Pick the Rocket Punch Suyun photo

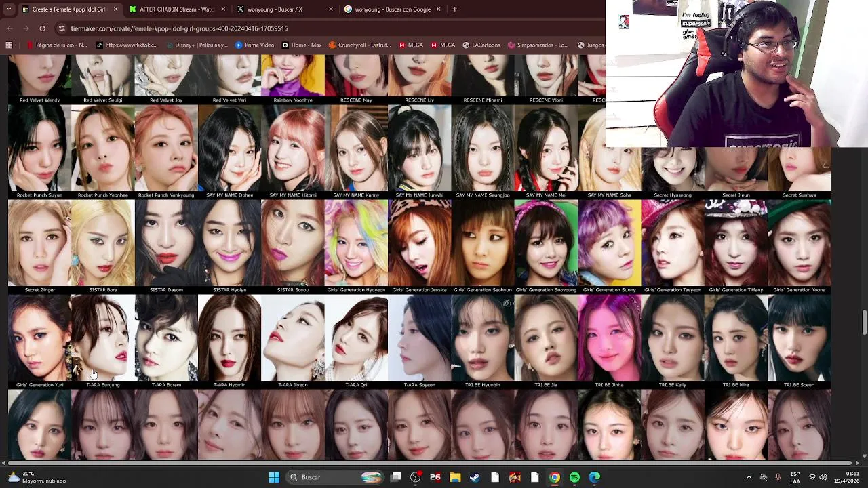39,148
